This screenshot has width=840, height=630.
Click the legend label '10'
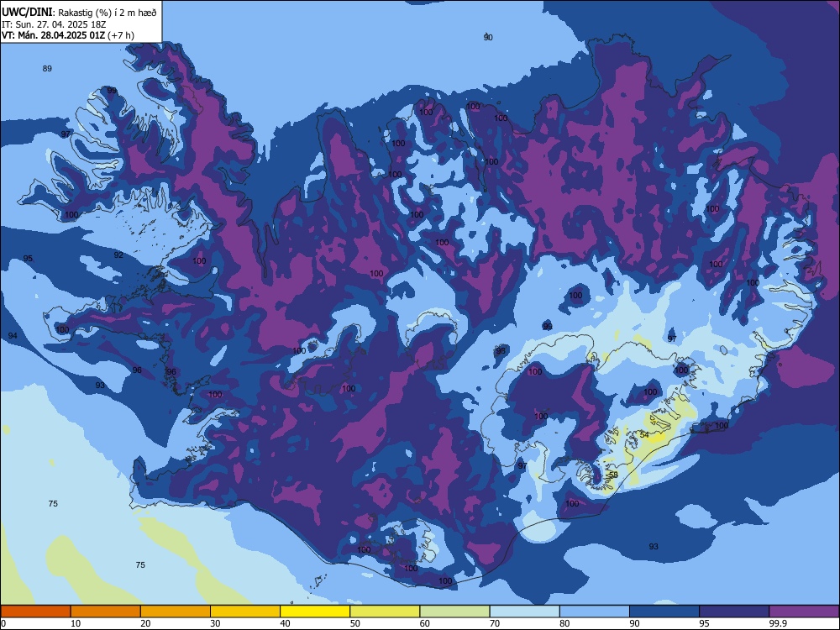coord(76,623)
